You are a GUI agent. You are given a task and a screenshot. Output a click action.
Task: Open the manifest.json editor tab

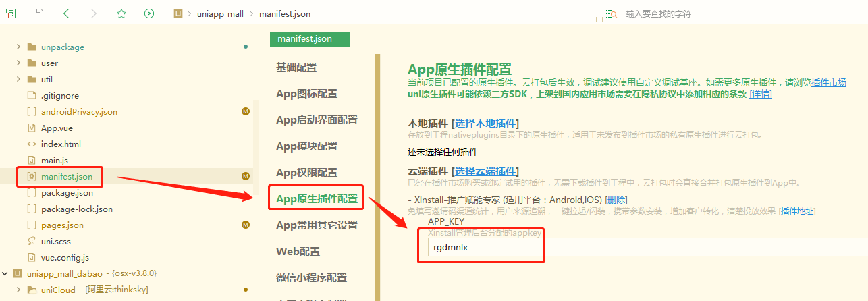310,39
